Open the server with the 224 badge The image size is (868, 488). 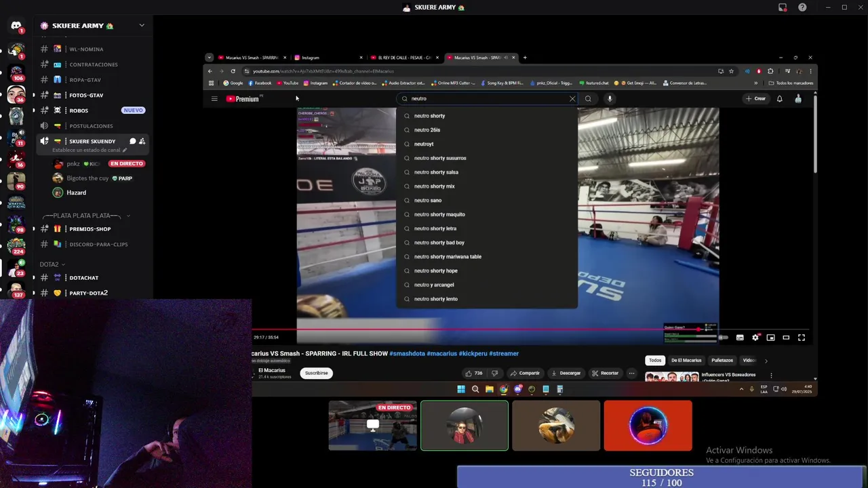[16, 245]
